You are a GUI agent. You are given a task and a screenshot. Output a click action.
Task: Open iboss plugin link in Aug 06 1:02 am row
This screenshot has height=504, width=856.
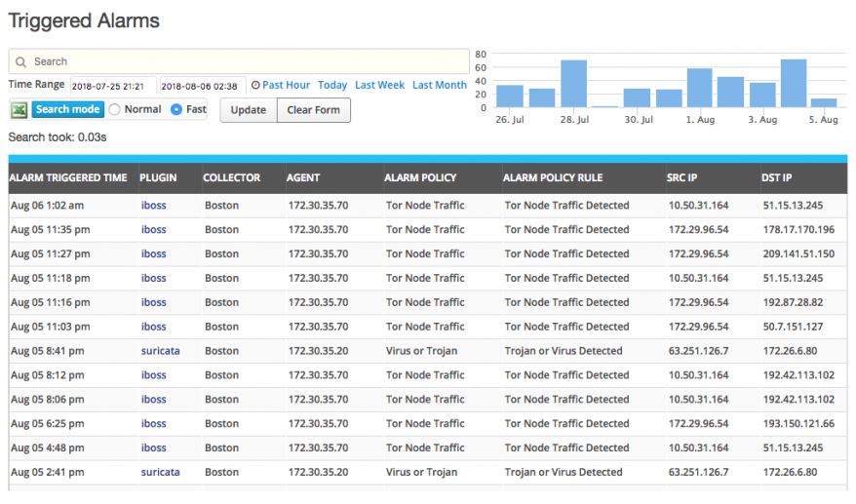(x=153, y=206)
